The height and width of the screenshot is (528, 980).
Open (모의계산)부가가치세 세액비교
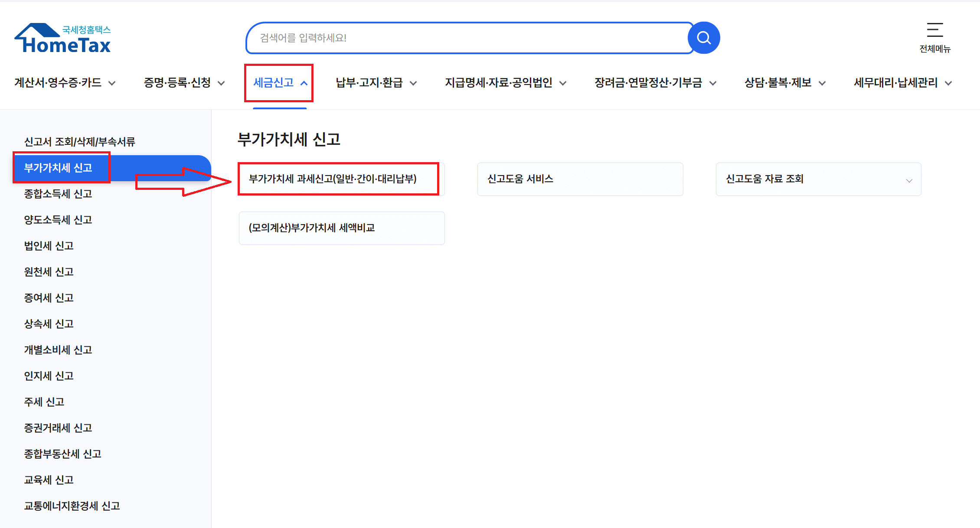[341, 228]
